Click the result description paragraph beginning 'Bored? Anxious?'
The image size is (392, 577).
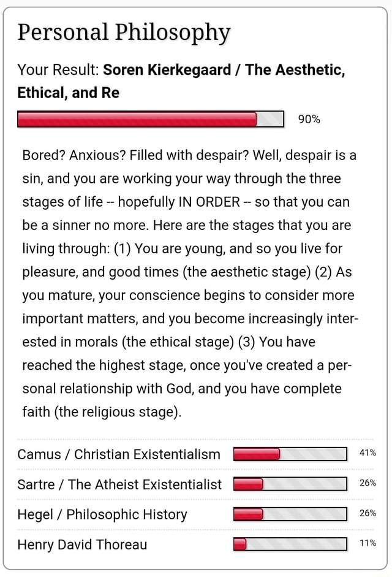[190, 283]
